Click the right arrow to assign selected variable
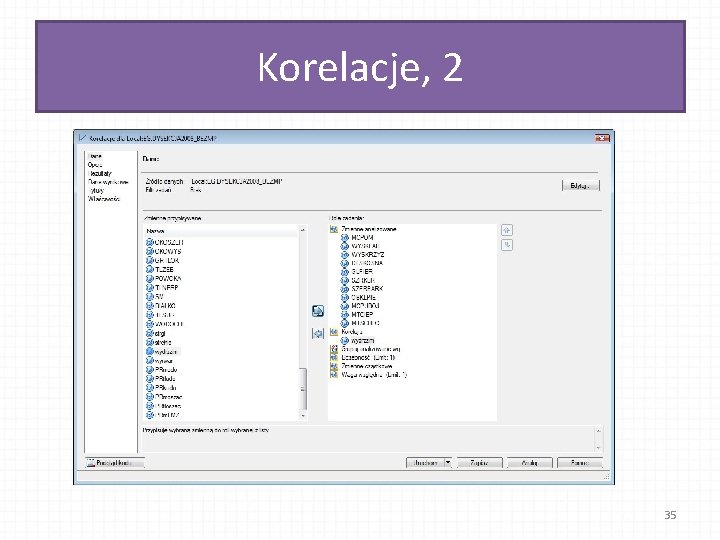Viewport: 720px width, 540px height. (318, 311)
